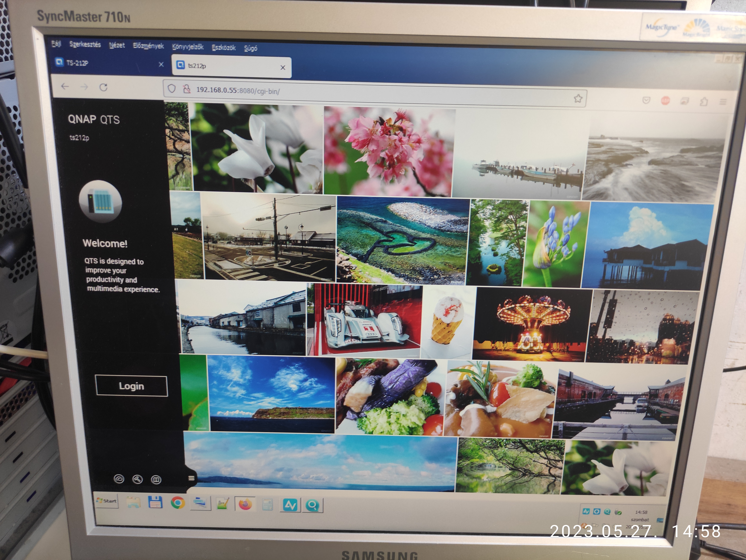Bookmark this page with the star icon
The height and width of the screenshot is (560, 746).
coord(578,98)
